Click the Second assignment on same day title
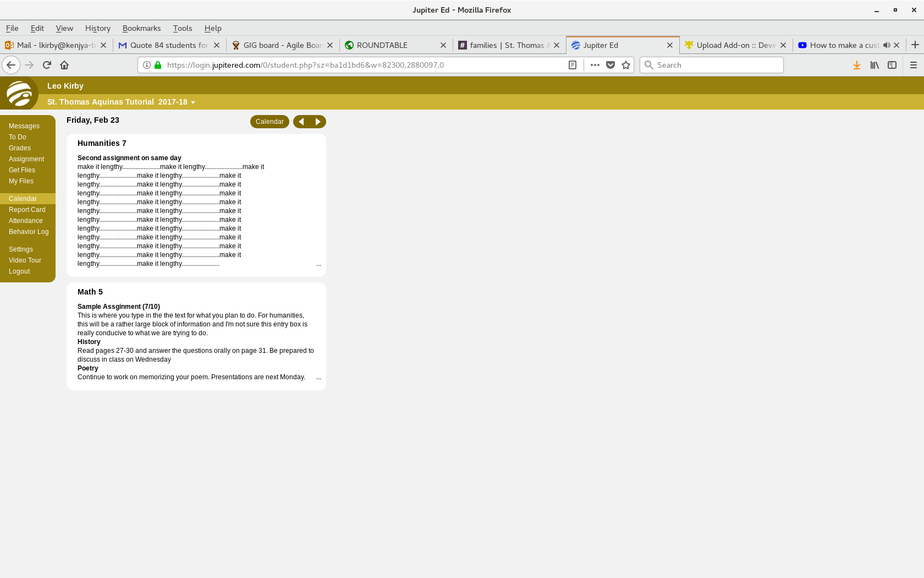This screenshot has width=924, height=578. [129, 158]
